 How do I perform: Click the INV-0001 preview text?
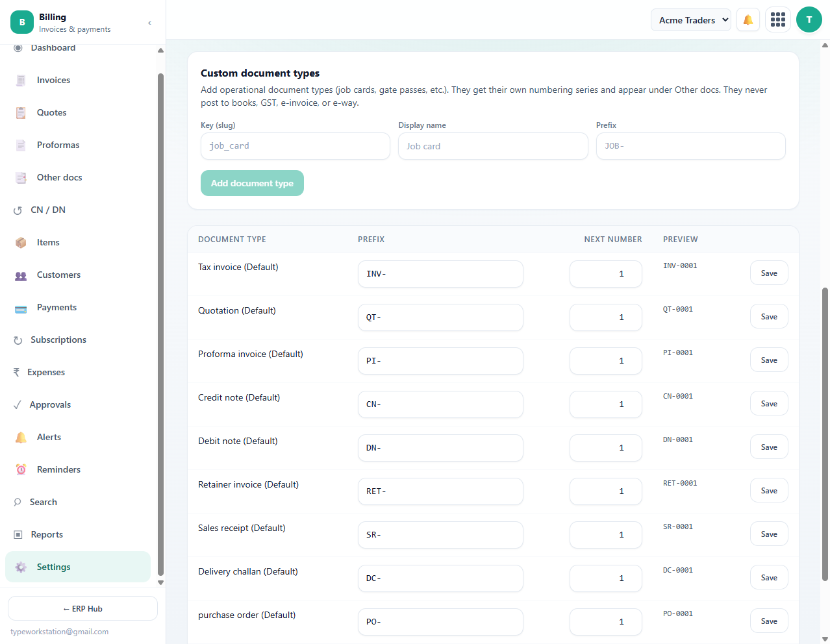pyautogui.click(x=680, y=266)
